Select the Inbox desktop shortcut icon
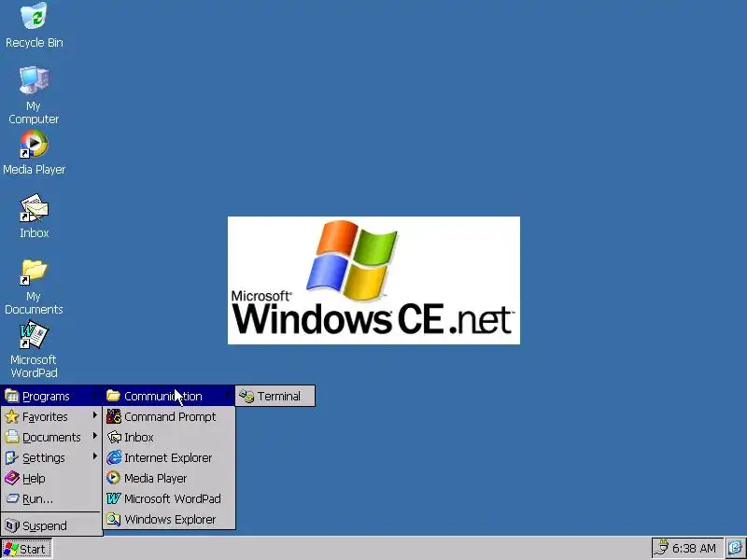The height and width of the screenshot is (560, 747). point(34,207)
